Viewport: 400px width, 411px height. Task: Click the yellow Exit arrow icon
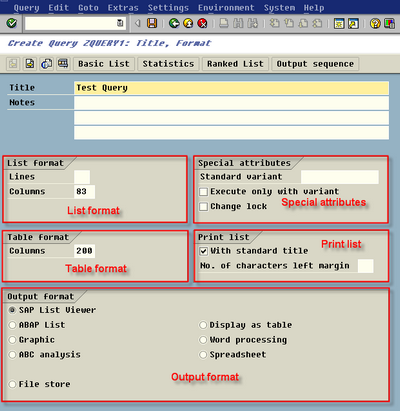click(188, 23)
